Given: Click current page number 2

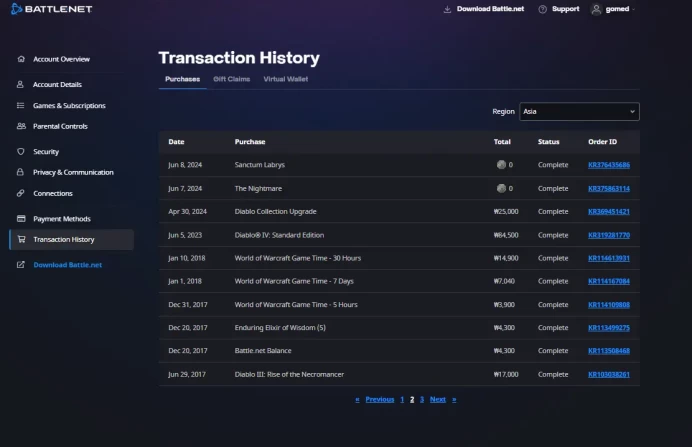Looking at the screenshot, I should [x=412, y=399].
